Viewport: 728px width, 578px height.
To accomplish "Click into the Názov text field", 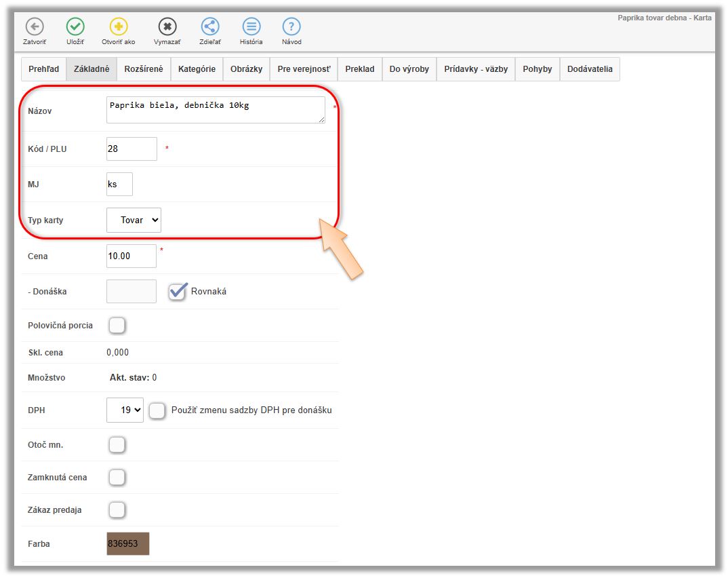I will pyautogui.click(x=215, y=110).
